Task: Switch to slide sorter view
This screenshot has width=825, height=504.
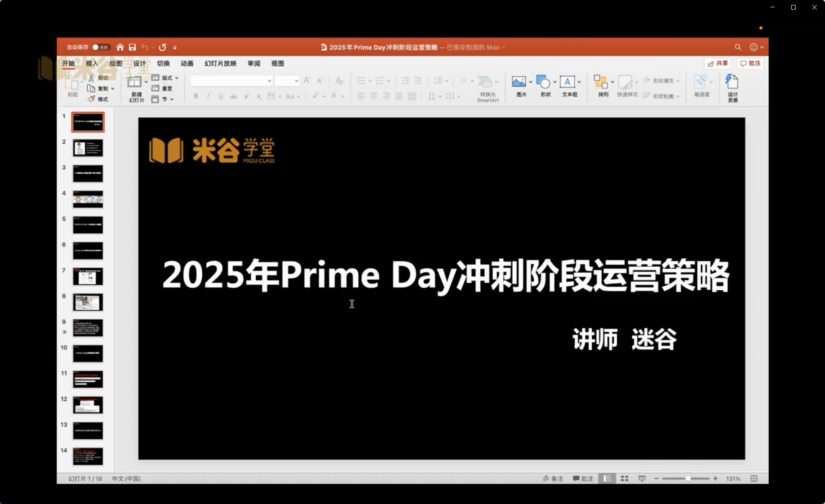Action: click(x=624, y=478)
